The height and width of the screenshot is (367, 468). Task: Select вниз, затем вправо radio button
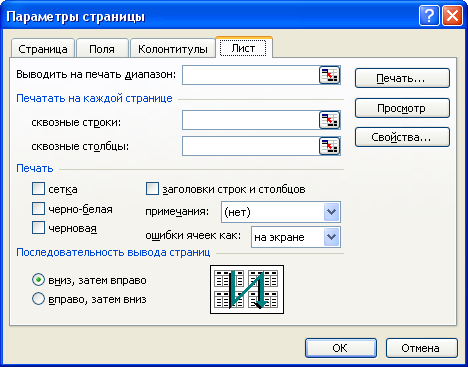(38, 280)
